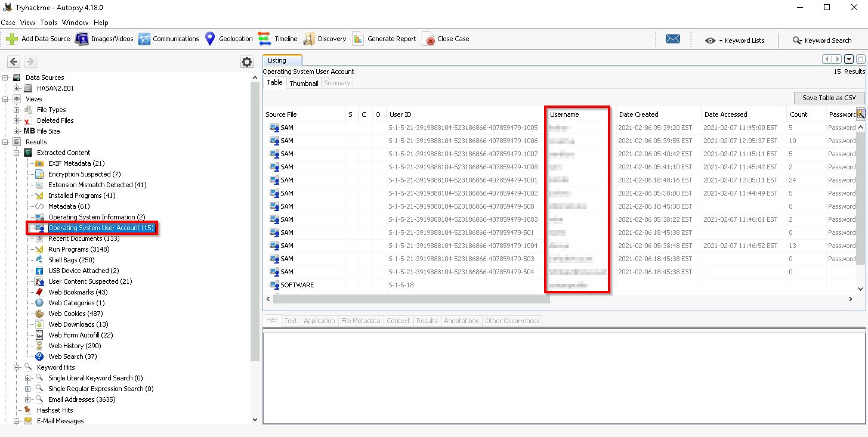Expand the Deleted Files node
The height and width of the screenshot is (437, 868).
[17, 120]
